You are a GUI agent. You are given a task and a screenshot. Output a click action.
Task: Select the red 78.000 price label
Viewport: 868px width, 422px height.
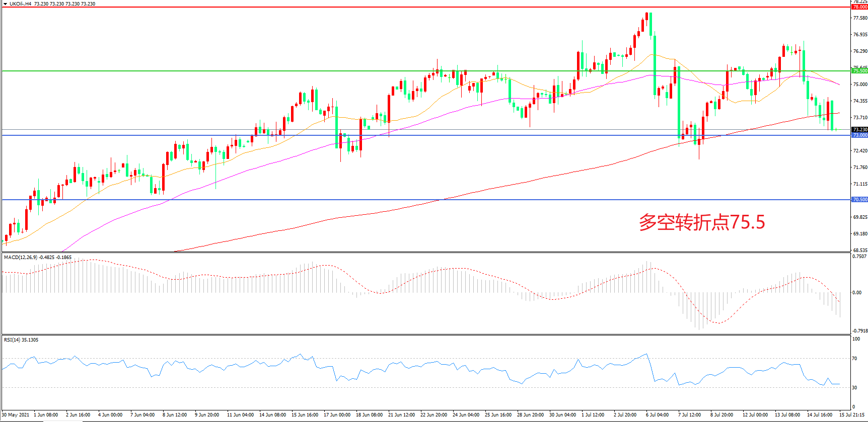(859, 7)
